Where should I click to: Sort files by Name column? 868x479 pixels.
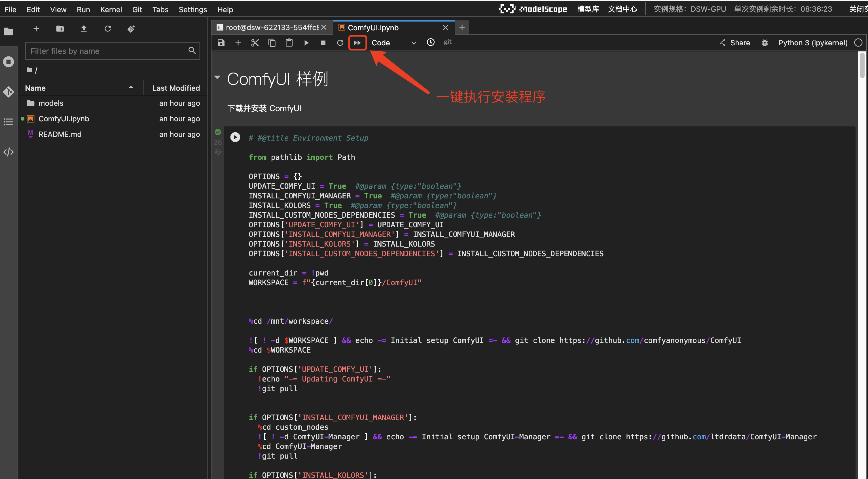81,88
